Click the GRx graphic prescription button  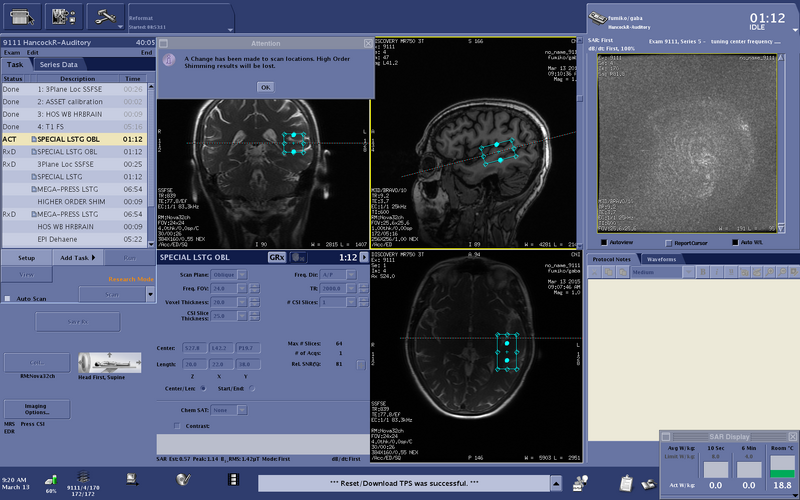277,258
